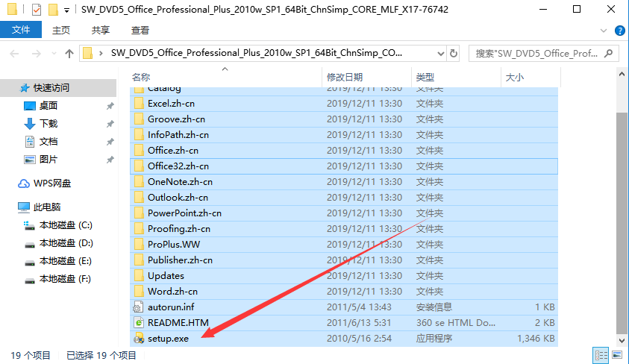Screen dimensions: 629x364
Task: Switch to large icons view in status bar
Action: click(616, 355)
